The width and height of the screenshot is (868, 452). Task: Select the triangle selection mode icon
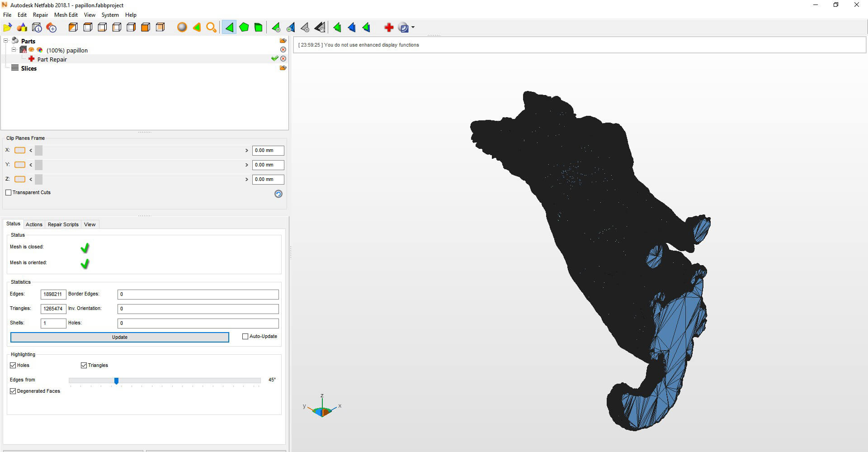click(x=229, y=28)
